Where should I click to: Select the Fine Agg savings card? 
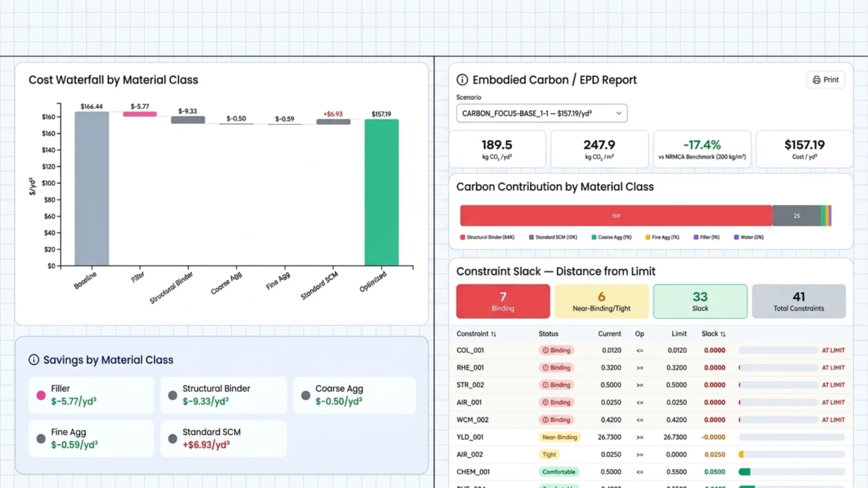pyautogui.click(x=91, y=438)
